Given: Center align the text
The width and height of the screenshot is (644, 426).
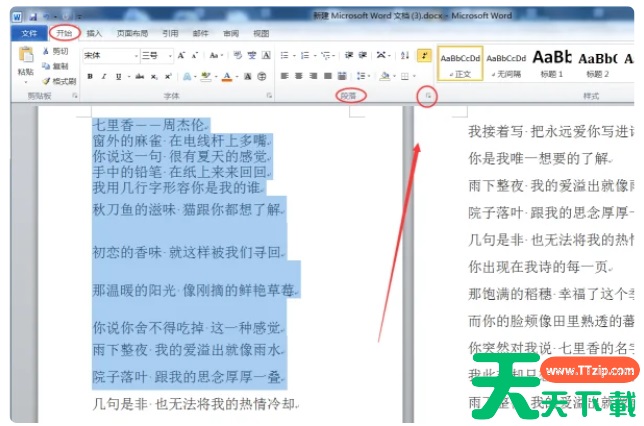Looking at the screenshot, I should click(299, 76).
